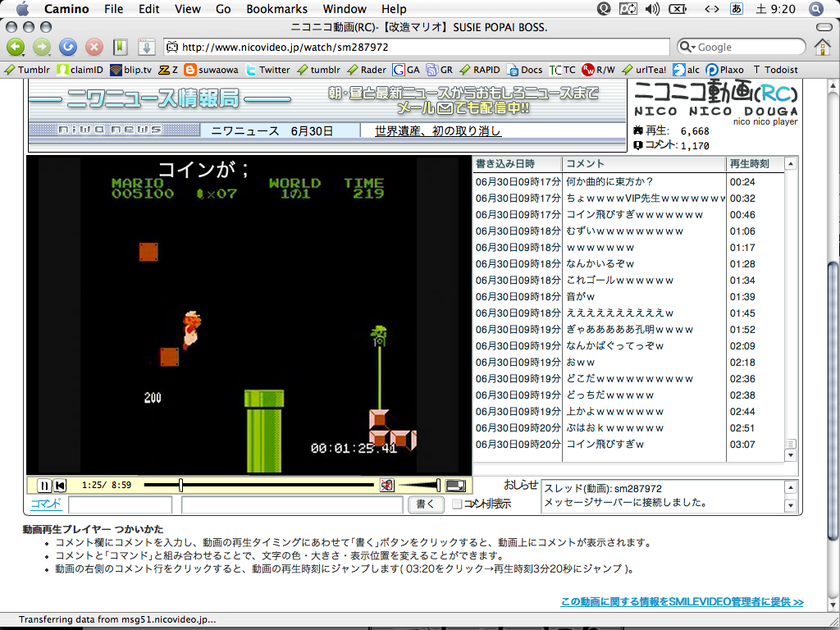Open the bookmarks manager toolbar icon

(120, 47)
